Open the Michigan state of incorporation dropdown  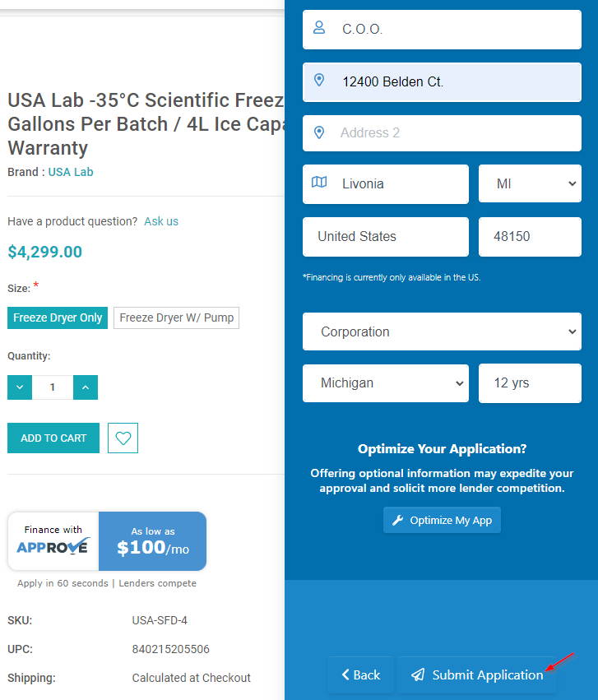pyautogui.click(x=386, y=383)
